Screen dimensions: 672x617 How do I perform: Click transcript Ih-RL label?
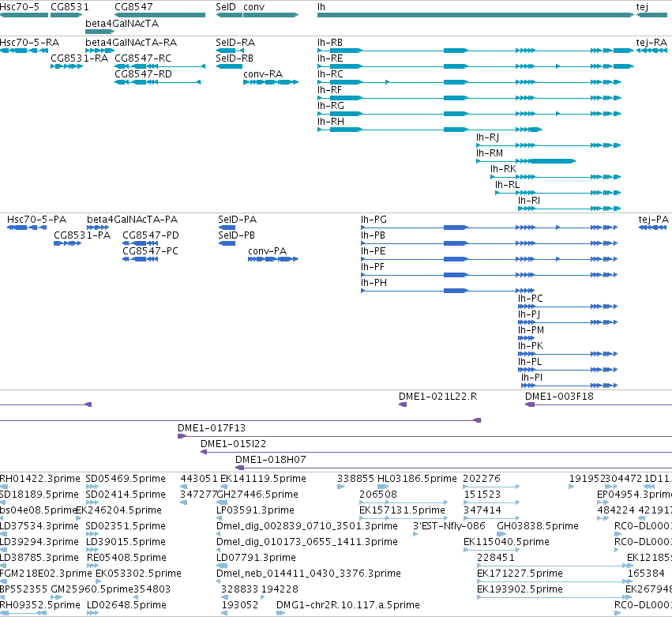coord(508,185)
